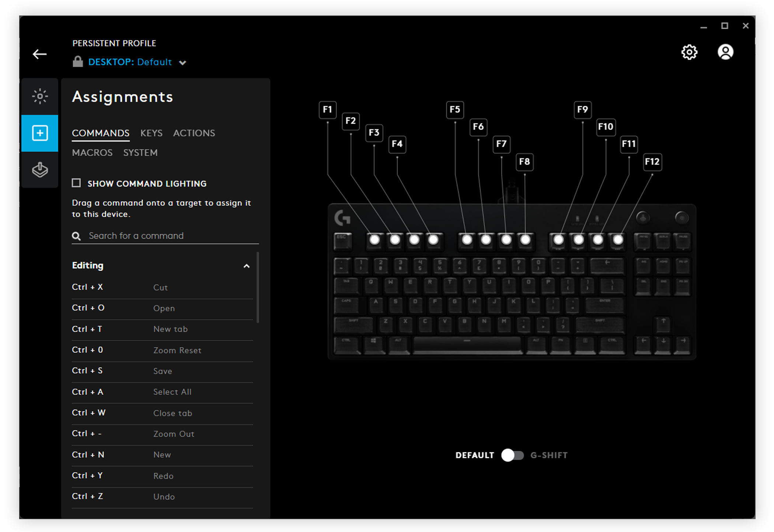This screenshot has width=774, height=532.
Task: Switch to the COMMANDS tab
Action: point(101,133)
